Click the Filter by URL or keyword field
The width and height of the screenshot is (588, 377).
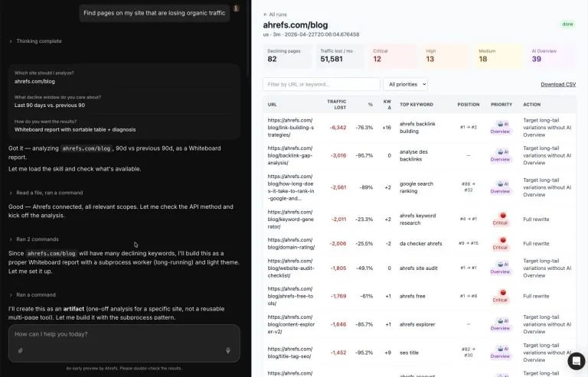(322, 84)
